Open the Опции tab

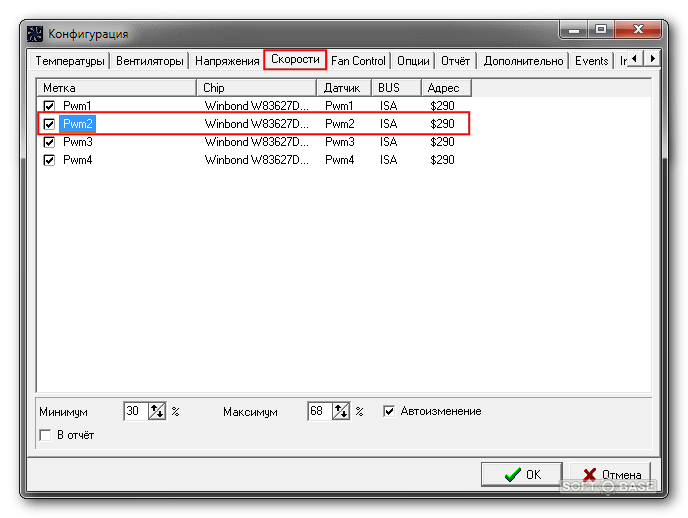(413, 61)
